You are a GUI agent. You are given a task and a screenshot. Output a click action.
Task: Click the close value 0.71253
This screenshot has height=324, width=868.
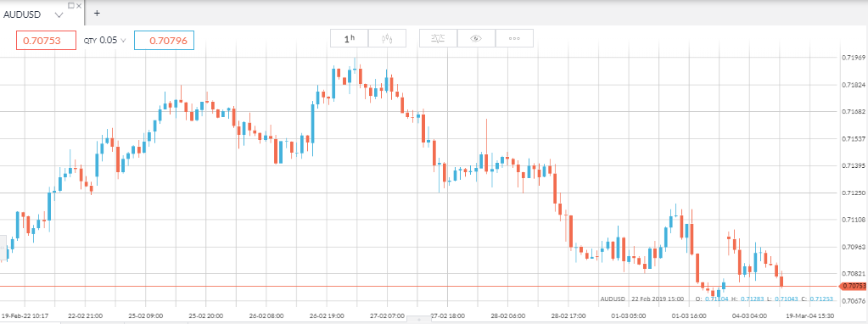point(821,299)
